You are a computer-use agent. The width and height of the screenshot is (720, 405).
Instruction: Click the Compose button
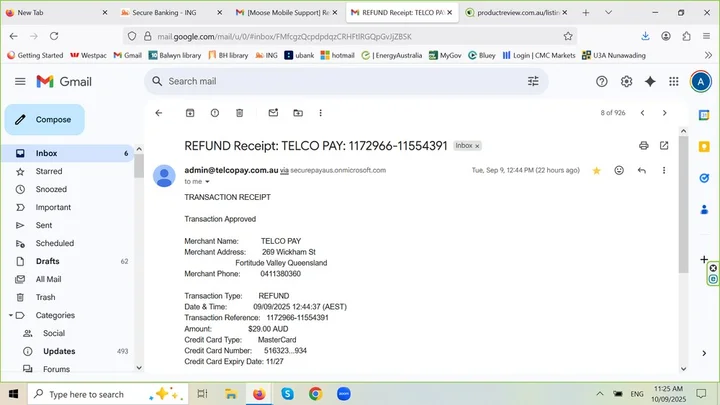tap(44, 120)
